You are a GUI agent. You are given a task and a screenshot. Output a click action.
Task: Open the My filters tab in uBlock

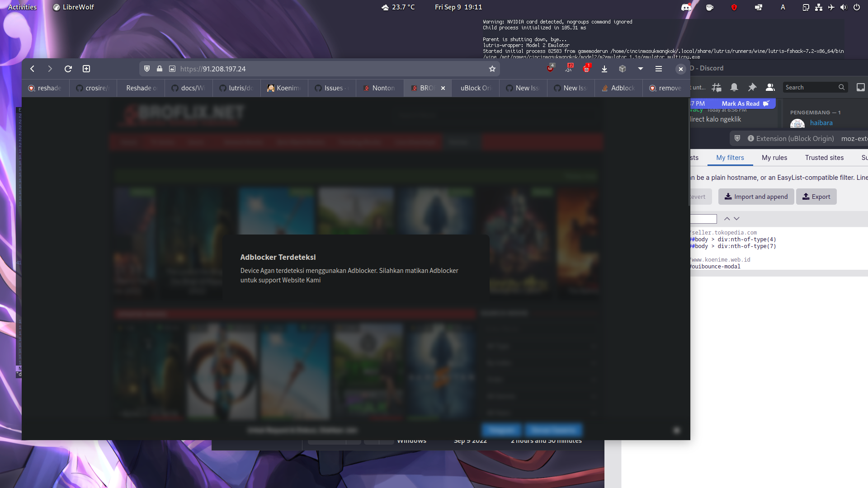coord(730,158)
